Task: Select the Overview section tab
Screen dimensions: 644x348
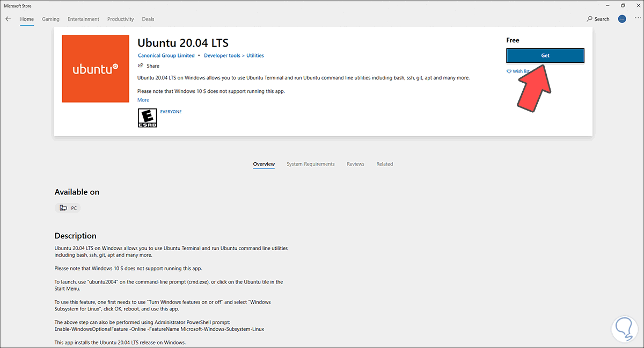Action: (264, 164)
